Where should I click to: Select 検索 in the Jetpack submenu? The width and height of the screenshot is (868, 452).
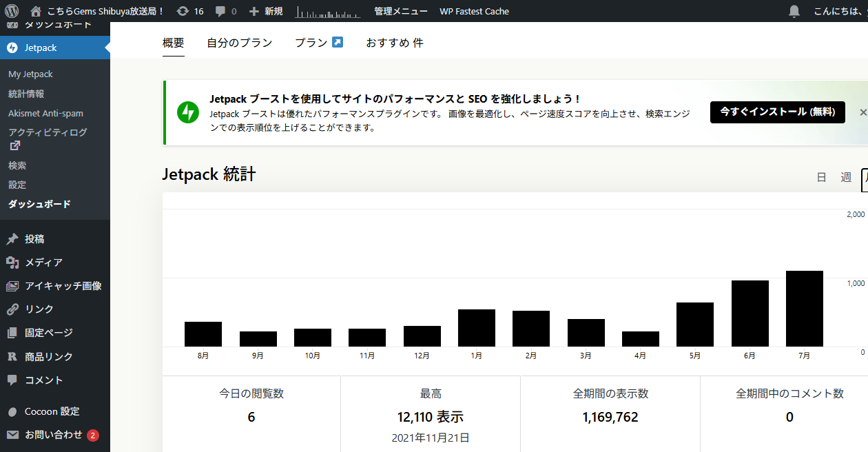pyautogui.click(x=17, y=165)
